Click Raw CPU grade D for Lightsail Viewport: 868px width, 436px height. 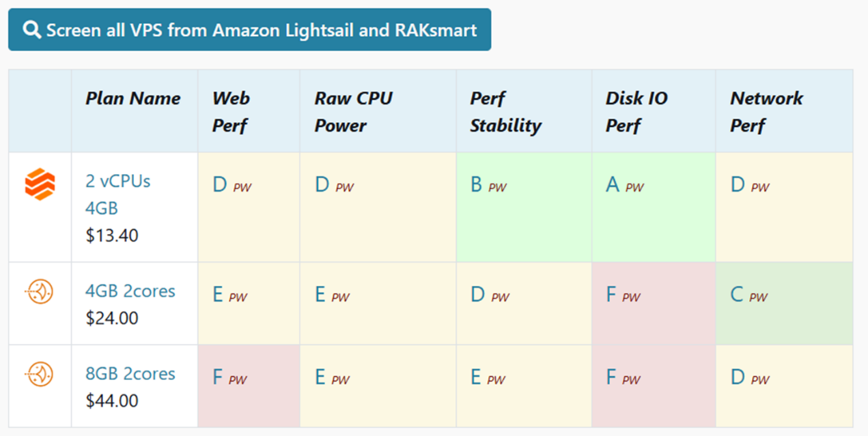322,185
